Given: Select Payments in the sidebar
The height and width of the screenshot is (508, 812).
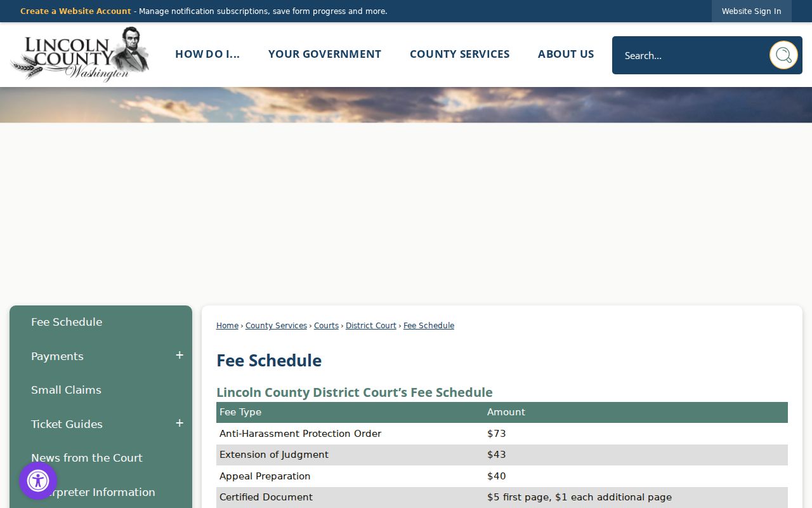Looking at the screenshot, I should [x=57, y=356].
